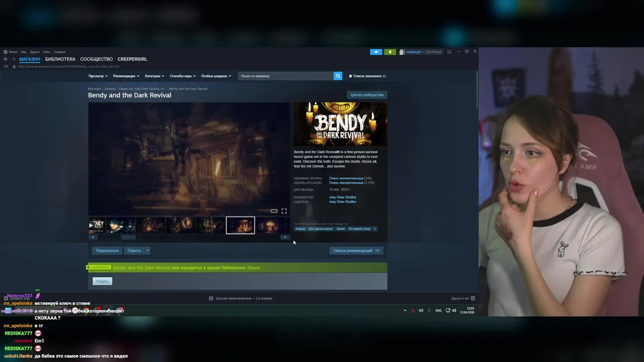Screen dimensions: 644x362
Task: Open recent reviews Очень положительные (246)
Action: click(350, 178)
